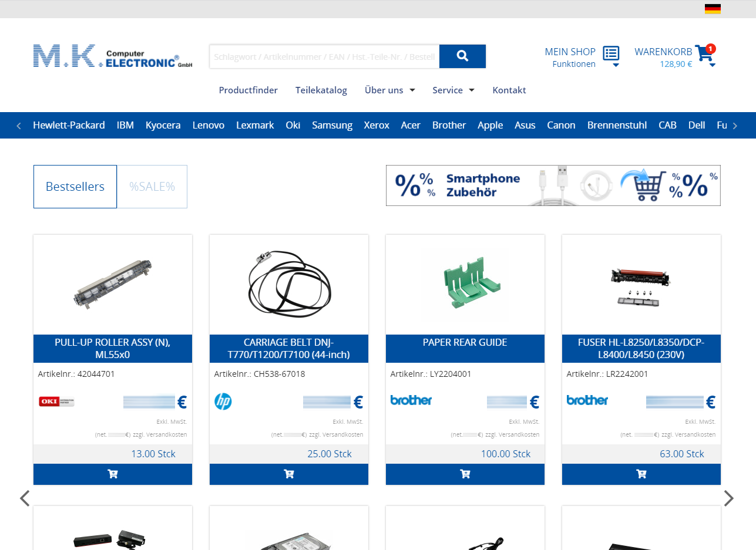Open the Samsung brand link
The height and width of the screenshot is (550, 756).
pos(332,124)
